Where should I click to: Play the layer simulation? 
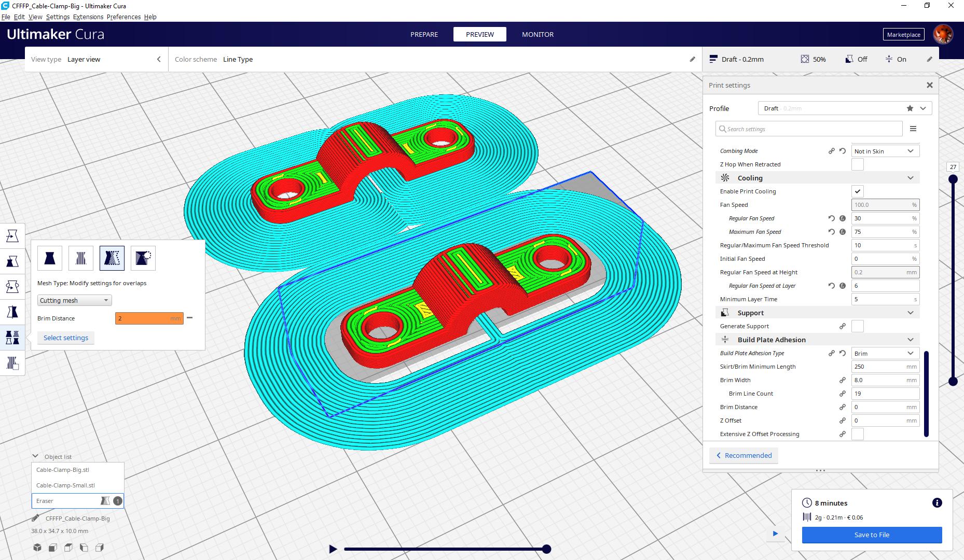(333, 549)
